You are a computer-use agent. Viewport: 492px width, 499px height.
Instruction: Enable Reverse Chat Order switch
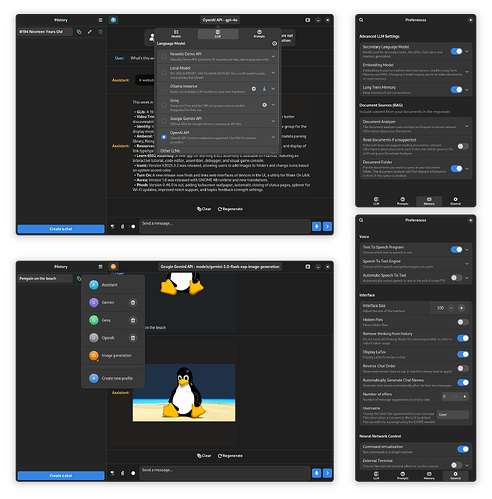coord(463,368)
